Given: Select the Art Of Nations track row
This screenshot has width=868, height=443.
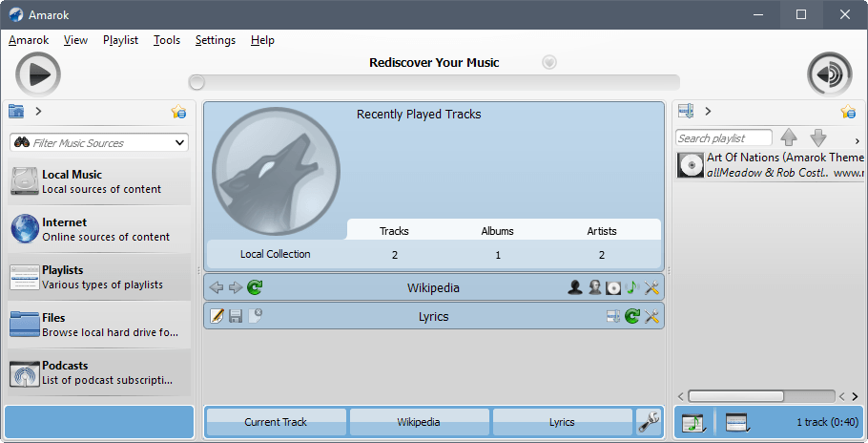Looking at the screenshot, I should (770, 165).
